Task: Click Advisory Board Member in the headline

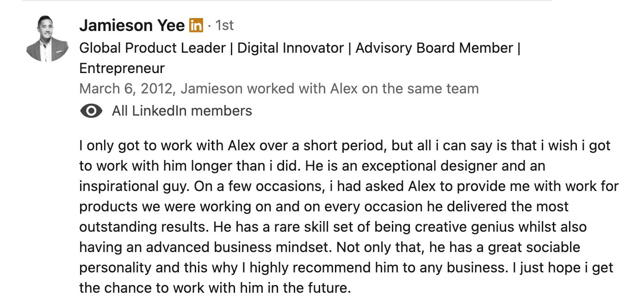Action: click(x=434, y=48)
